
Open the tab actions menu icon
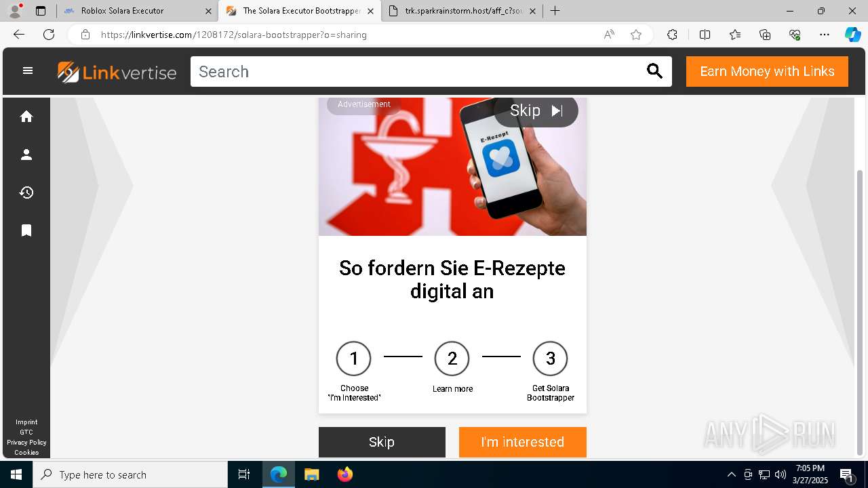[41, 11]
